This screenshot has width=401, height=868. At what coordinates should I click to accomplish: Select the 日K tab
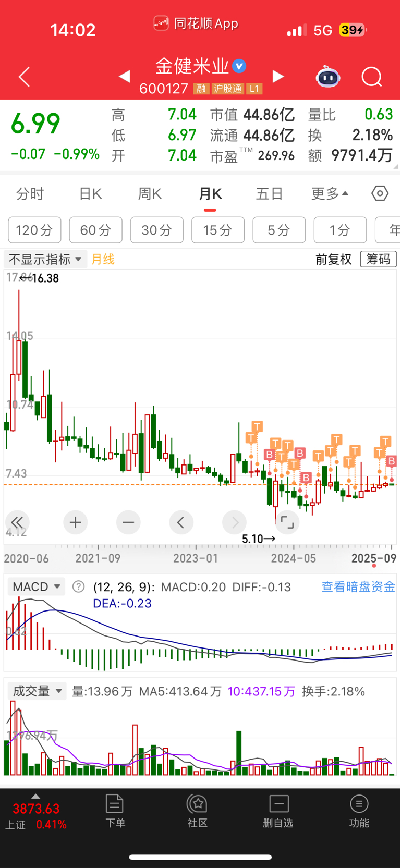point(91,194)
